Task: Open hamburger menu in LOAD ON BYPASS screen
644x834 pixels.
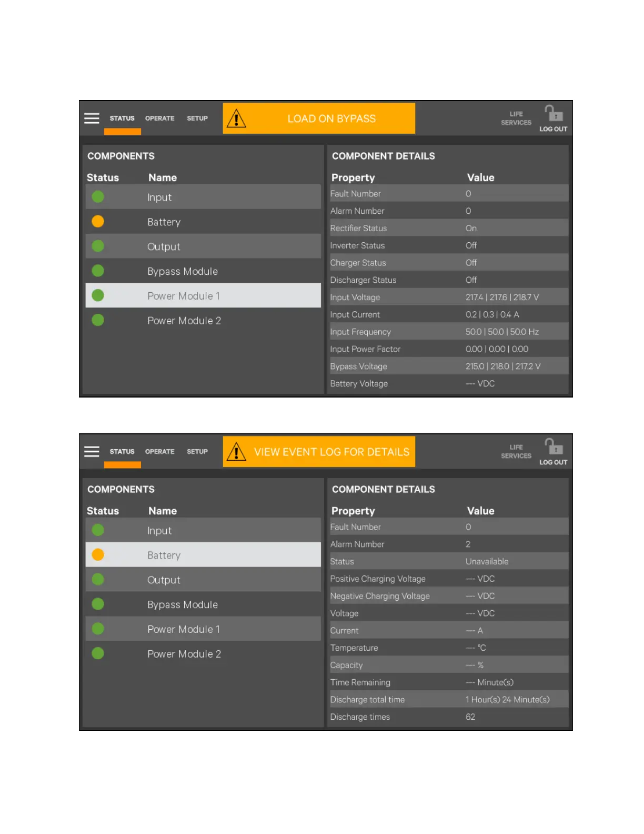Action: point(92,118)
